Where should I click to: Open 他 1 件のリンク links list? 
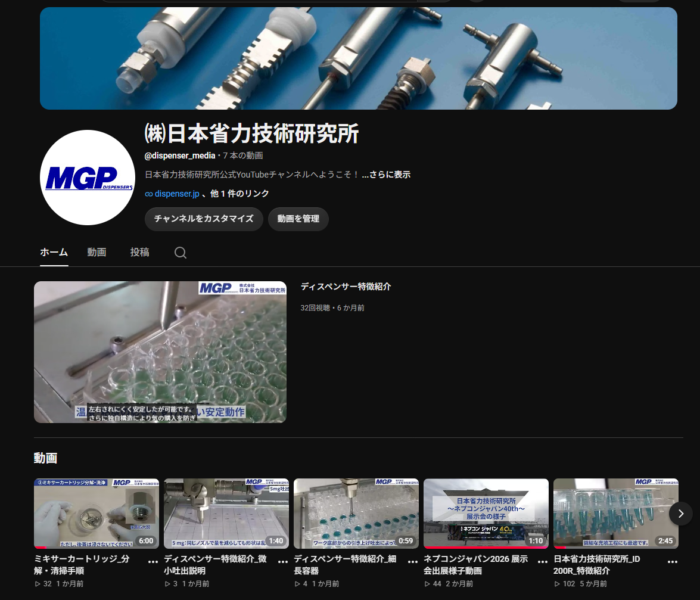(239, 194)
